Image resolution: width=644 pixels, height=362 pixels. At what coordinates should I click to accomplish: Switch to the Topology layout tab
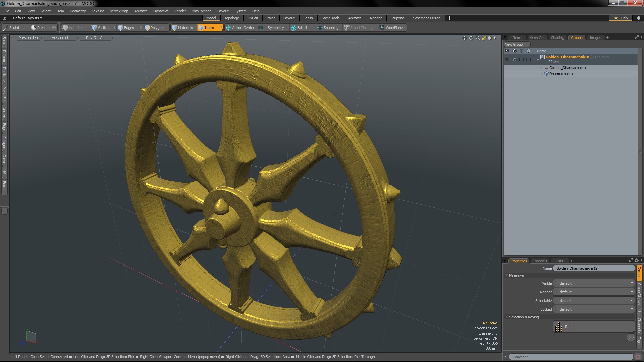point(231,18)
